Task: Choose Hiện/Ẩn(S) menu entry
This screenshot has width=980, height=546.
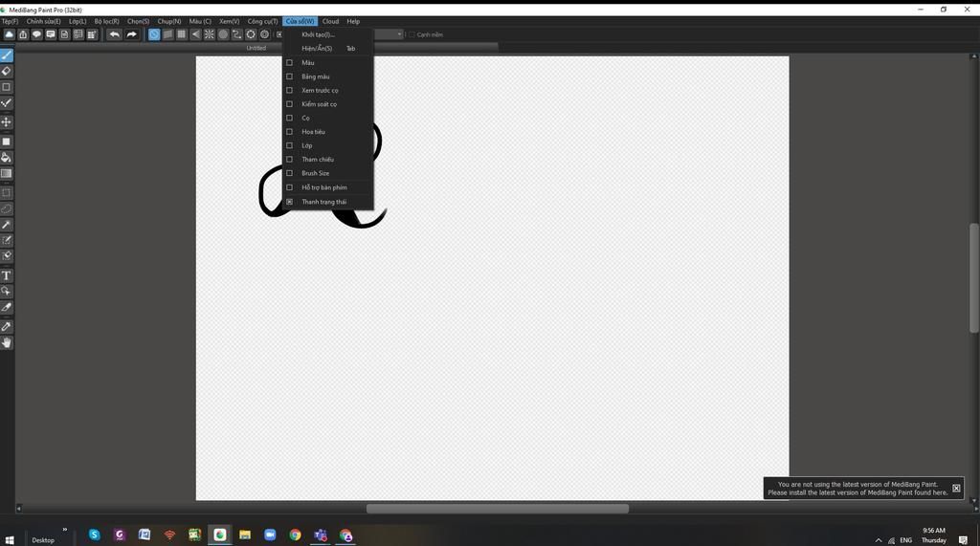Action: click(328, 48)
